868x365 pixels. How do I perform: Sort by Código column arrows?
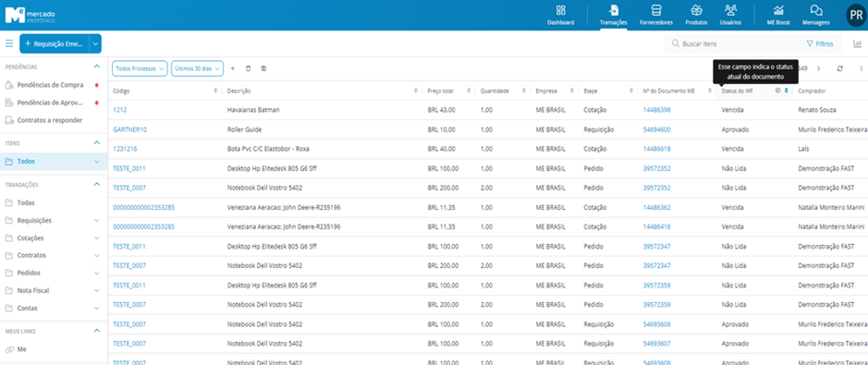pos(215,91)
